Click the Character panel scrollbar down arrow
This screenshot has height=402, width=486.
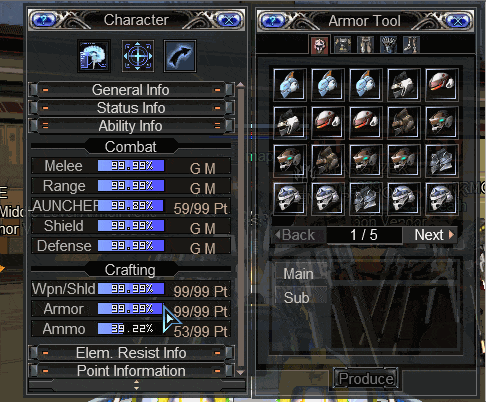(x=240, y=372)
